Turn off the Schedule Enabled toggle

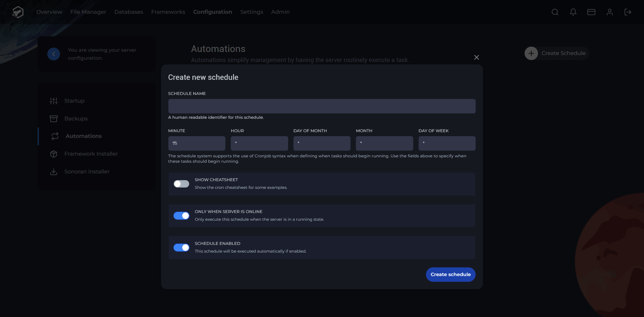(181, 248)
